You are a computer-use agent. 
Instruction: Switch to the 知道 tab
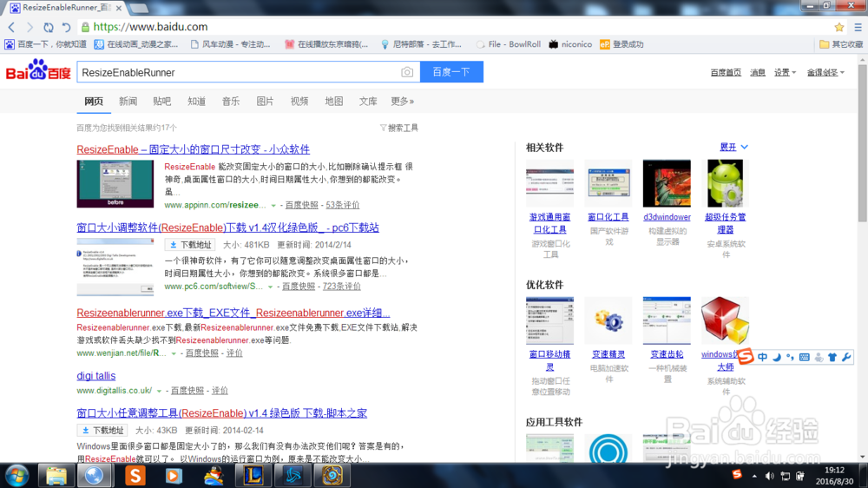196,102
